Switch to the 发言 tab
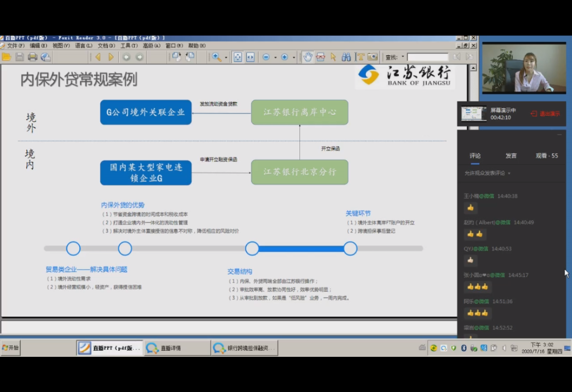Image resolution: width=572 pixels, height=392 pixels. coord(511,156)
